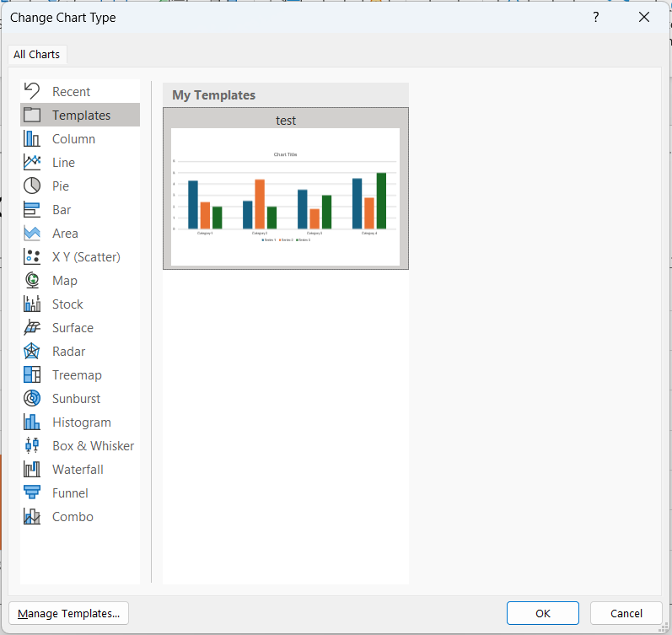Click the Map globe icon
Image resolution: width=672 pixels, height=635 pixels.
coord(32,280)
